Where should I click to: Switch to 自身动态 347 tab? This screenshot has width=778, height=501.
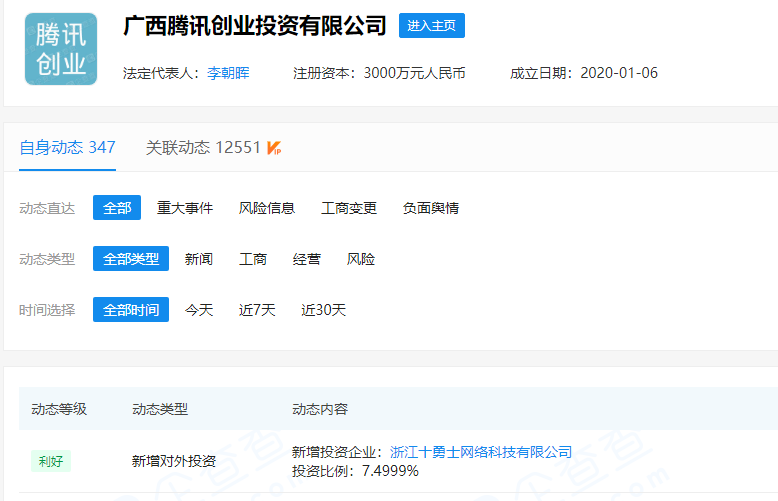(x=67, y=147)
